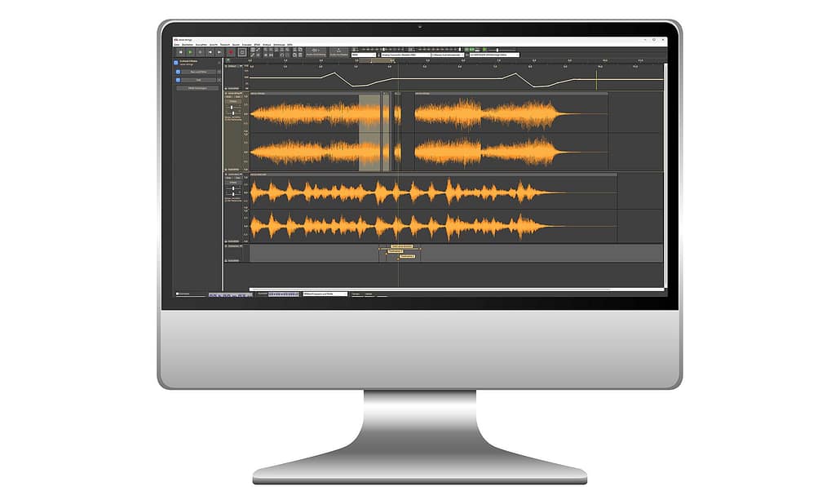Toggle power for the second realtime effect
This screenshot has height=504, width=840.
tap(177, 80)
